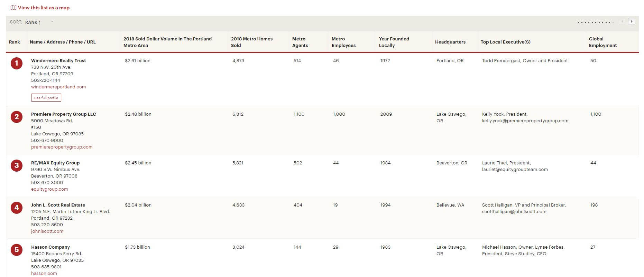The height and width of the screenshot is (277, 644).
Task: Open johnlscott.com link
Action: click(x=47, y=231)
